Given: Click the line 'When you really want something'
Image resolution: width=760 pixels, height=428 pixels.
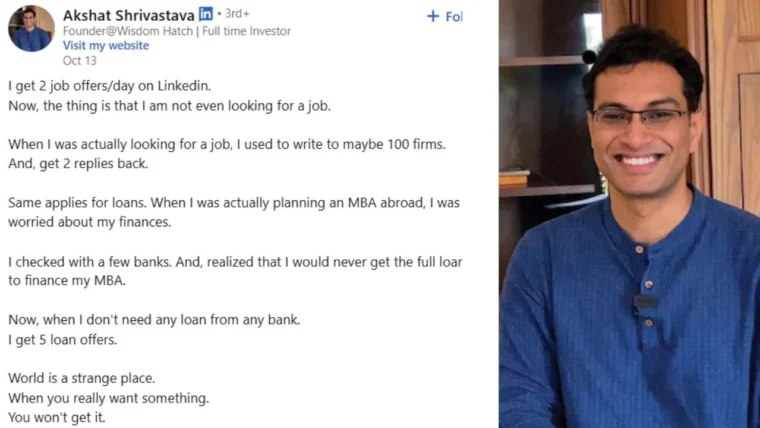Looking at the screenshot, I should (x=109, y=398).
